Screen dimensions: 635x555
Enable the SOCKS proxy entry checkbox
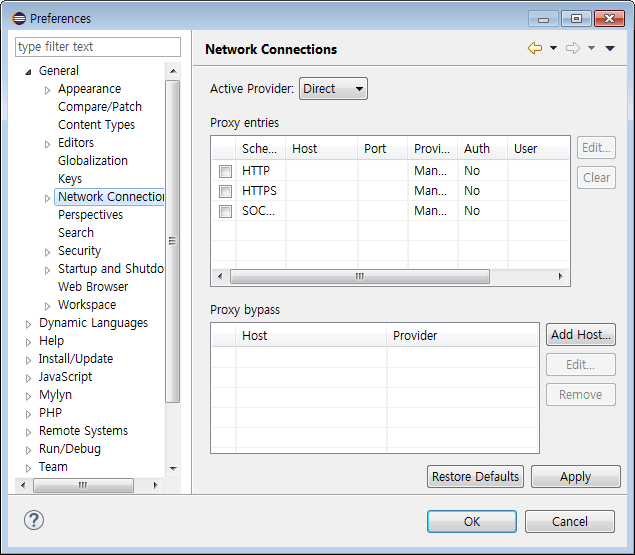coord(226,211)
